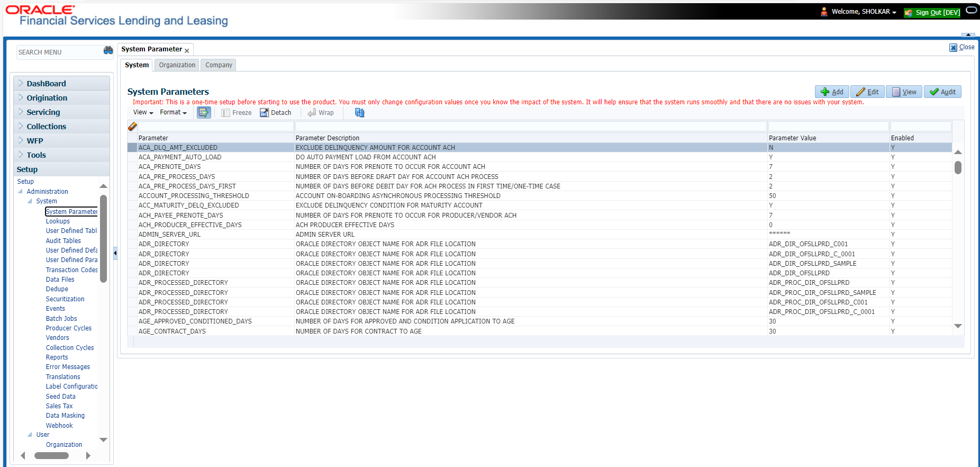Viewport: 980px width, 467px height.
Task: Click the table scroll up arrow
Action: [958, 152]
